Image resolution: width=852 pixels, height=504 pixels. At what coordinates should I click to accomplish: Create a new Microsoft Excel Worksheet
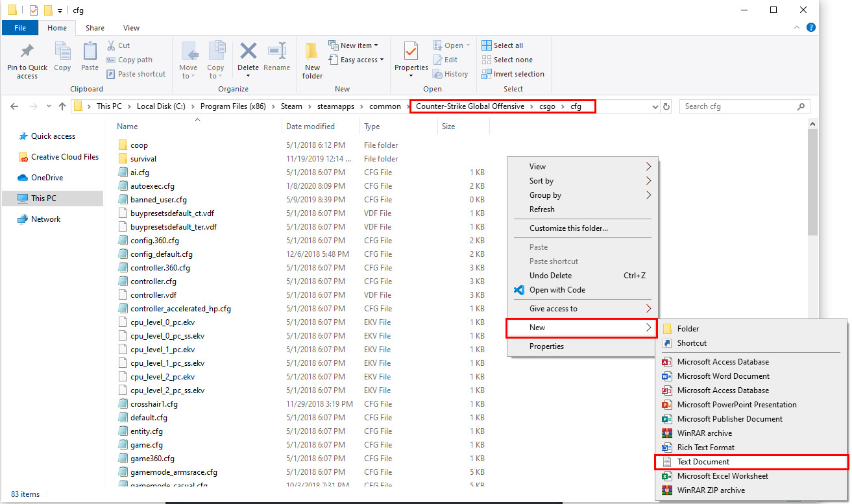pyautogui.click(x=751, y=476)
